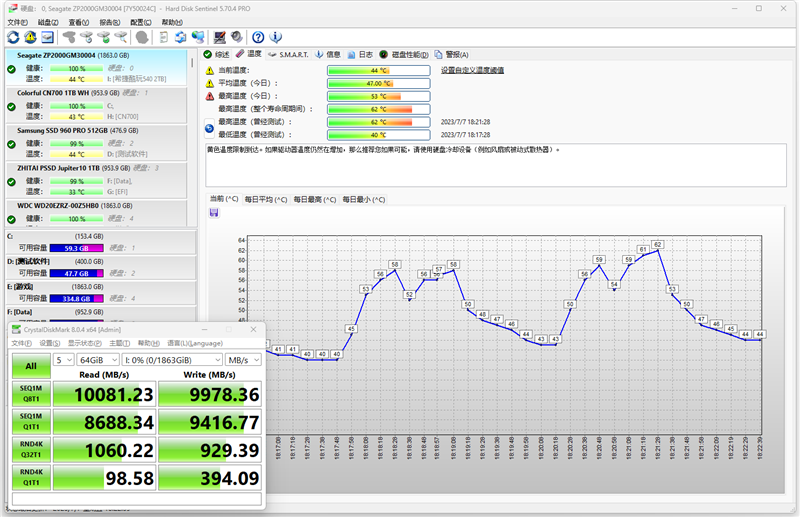Click the 当前温度 44 °C temperature bar
Viewport: 800px width, 517px height.
[x=379, y=70]
